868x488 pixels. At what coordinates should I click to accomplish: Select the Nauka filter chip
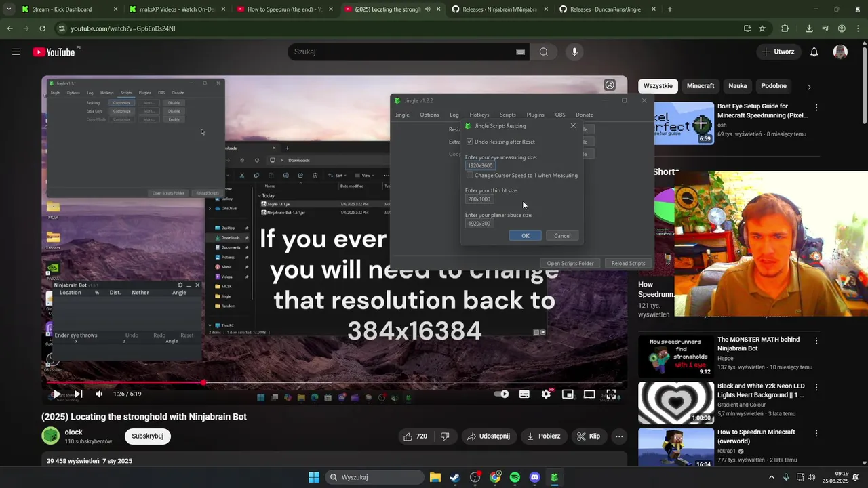click(x=737, y=86)
